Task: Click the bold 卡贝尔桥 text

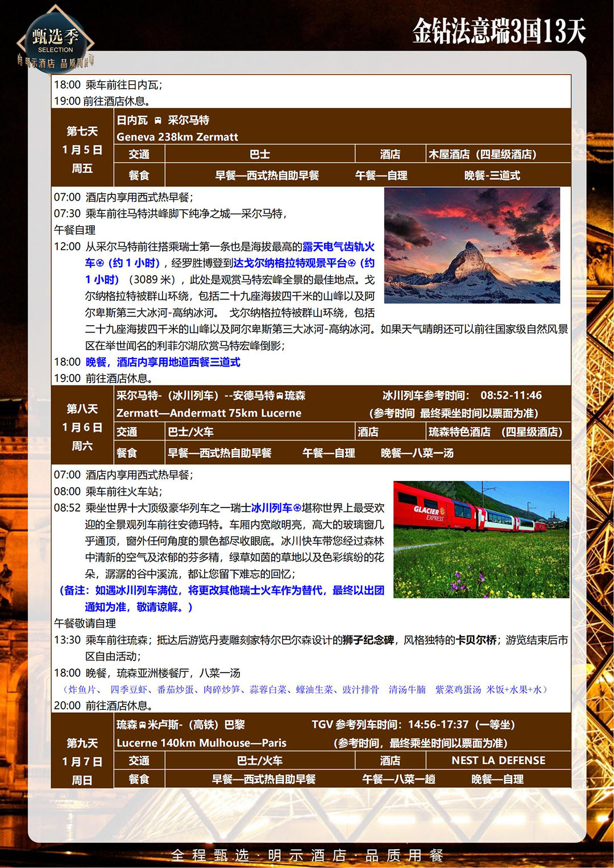Action: pos(476,640)
